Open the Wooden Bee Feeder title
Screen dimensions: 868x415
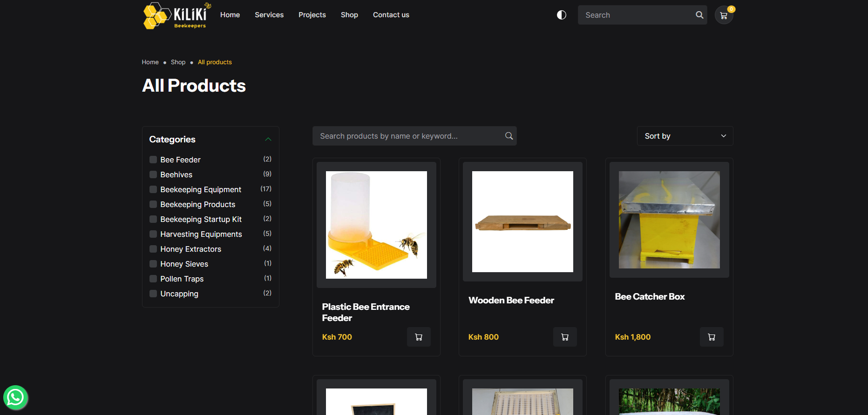click(x=511, y=300)
